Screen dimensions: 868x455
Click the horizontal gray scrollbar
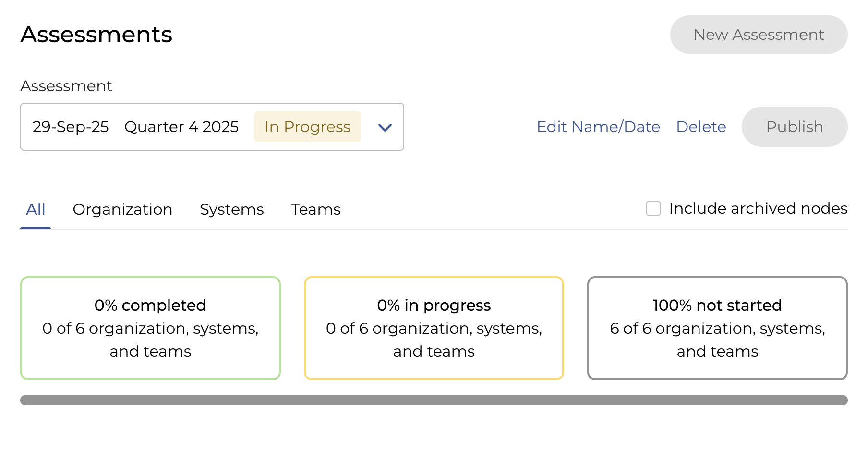(x=434, y=400)
